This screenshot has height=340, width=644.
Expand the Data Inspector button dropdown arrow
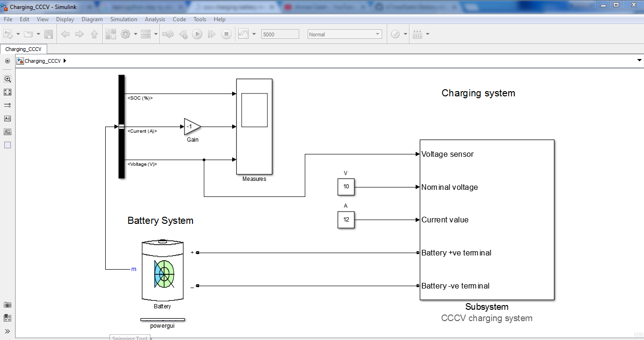pyautogui.click(x=254, y=34)
